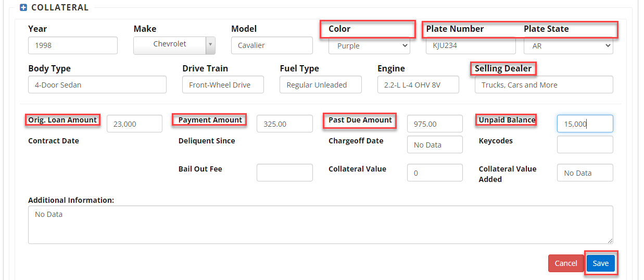Click the Selling Dealer input field

click(x=544, y=85)
